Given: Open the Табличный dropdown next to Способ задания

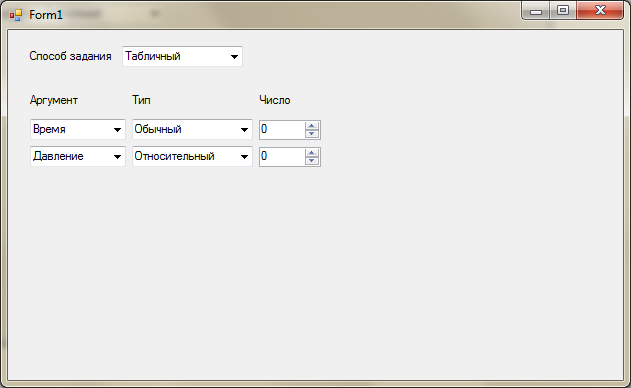Looking at the screenshot, I should click(x=182, y=56).
